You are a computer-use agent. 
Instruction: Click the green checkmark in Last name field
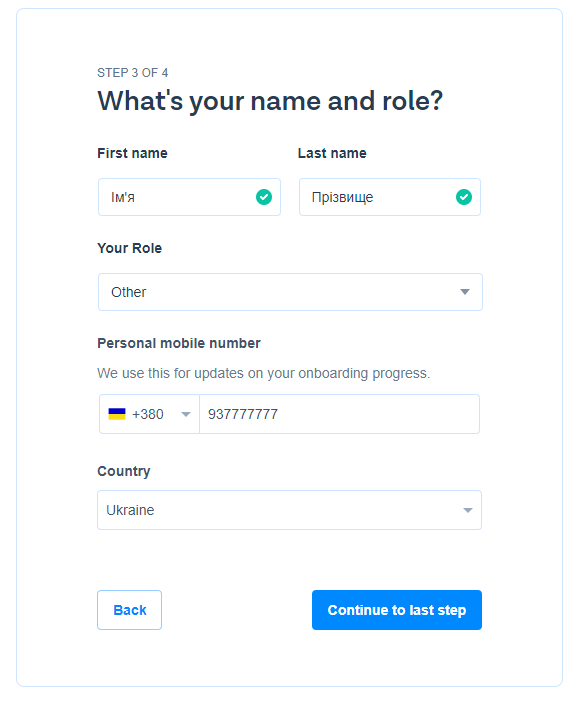pyautogui.click(x=464, y=197)
